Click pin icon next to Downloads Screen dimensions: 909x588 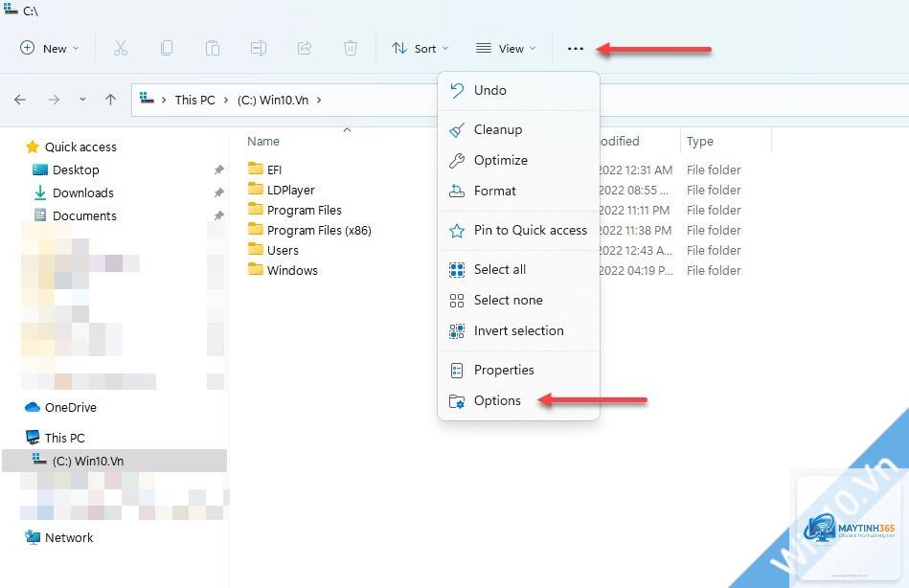[x=218, y=192]
